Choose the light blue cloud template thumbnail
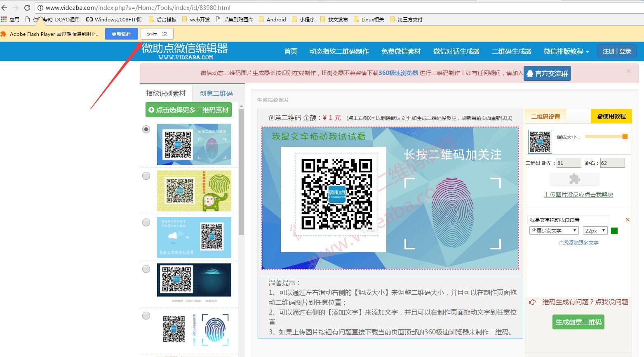 point(194,237)
